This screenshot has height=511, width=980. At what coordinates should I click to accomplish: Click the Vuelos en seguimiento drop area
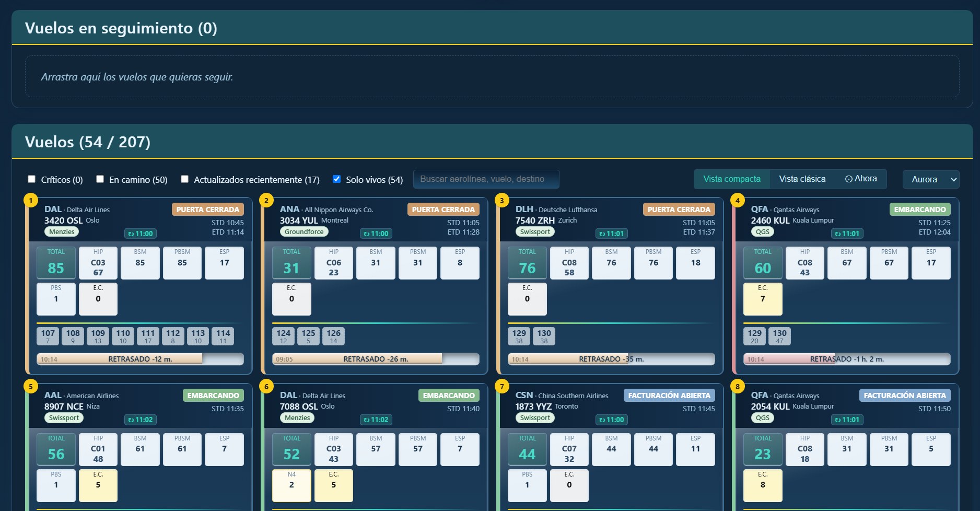point(492,76)
